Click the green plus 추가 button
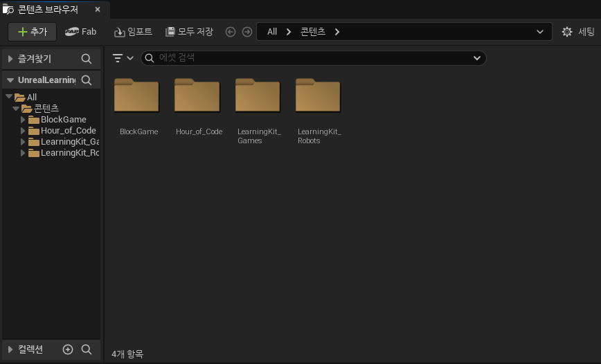 (x=32, y=32)
